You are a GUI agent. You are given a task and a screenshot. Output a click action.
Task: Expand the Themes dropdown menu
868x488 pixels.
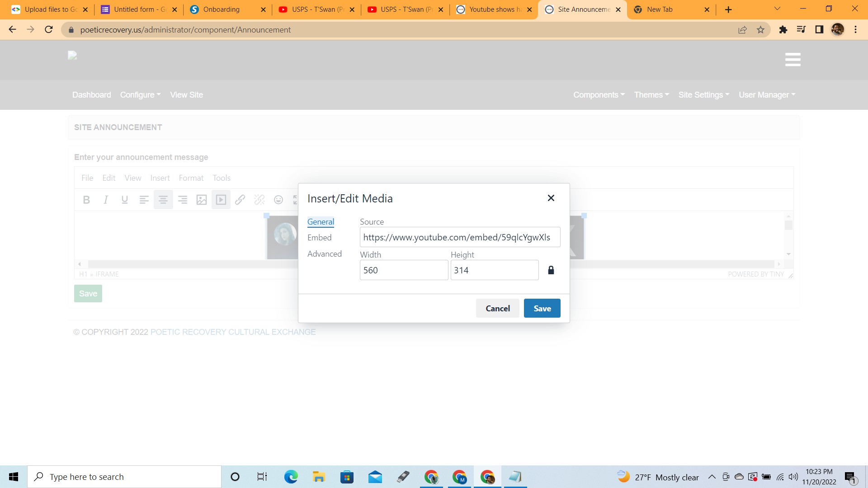click(651, 95)
